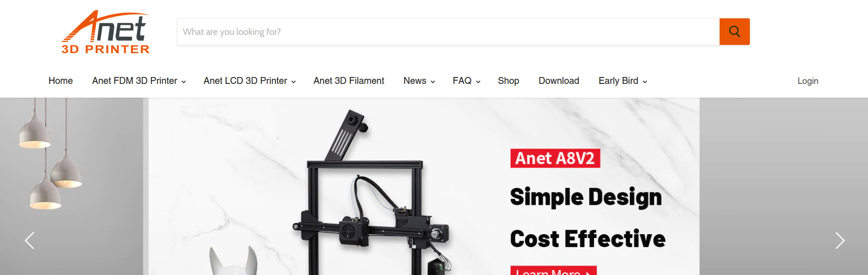The height and width of the screenshot is (275, 868).
Task: Click the Anet A8V2 red label
Action: tap(555, 159)
